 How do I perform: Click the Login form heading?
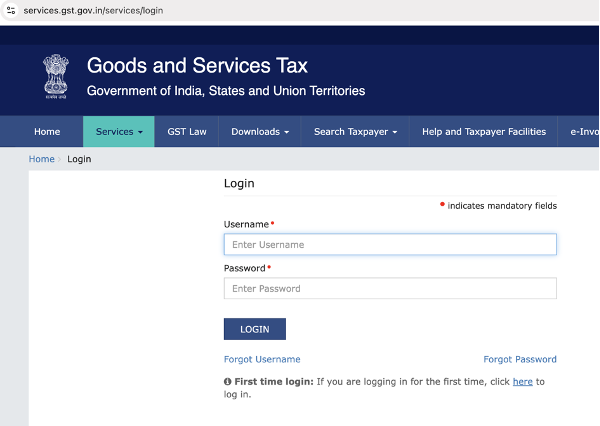coord(239,183)
